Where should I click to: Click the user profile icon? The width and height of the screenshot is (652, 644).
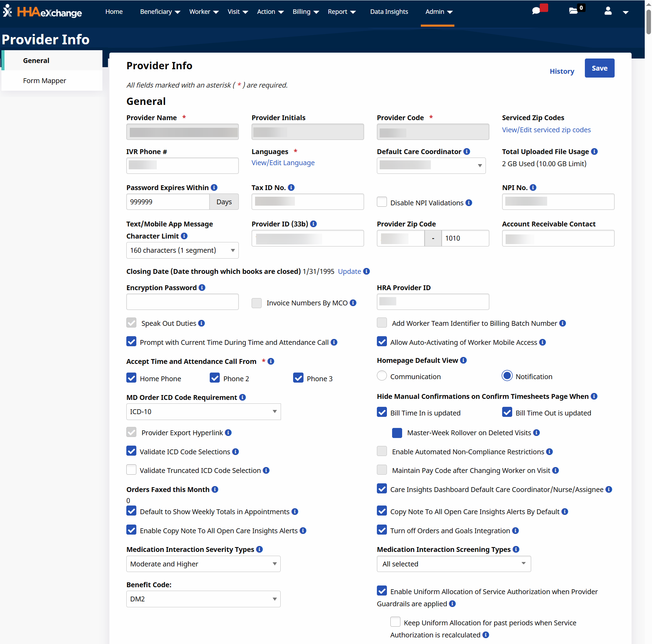pos(608,11)
